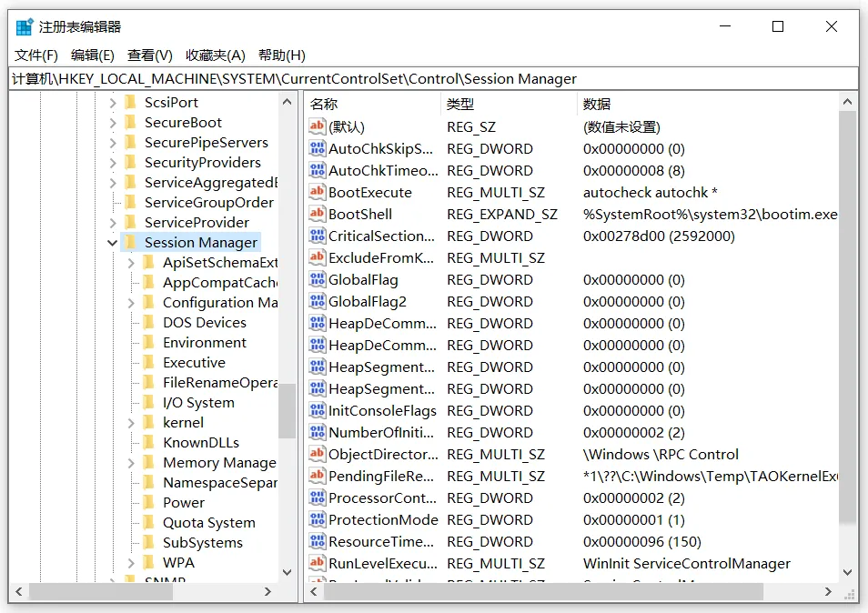Click the PendingFileRe... value icon
Screen dimensions: 868x613
tap(318, 476)
